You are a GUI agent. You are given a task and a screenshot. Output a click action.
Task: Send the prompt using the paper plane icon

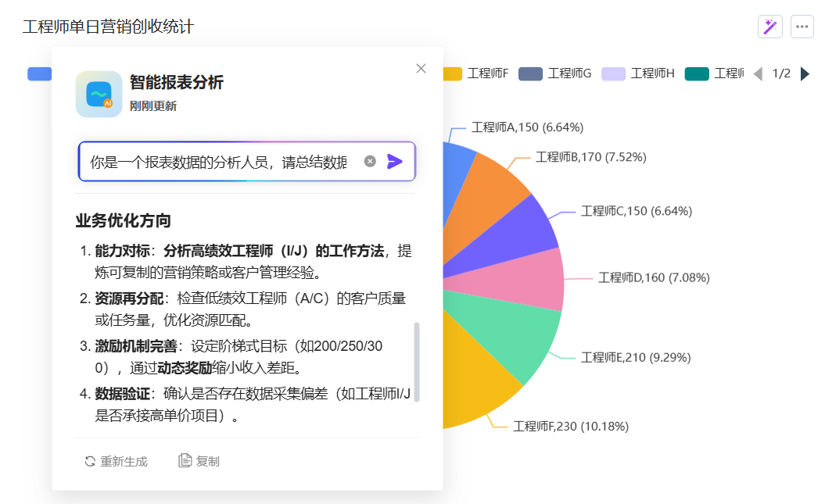coord(396,161)
